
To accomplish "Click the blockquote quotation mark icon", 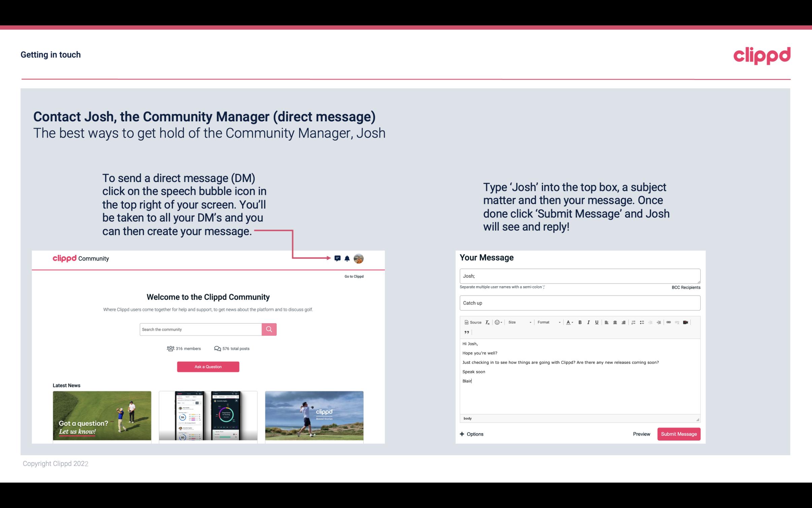I will tap(465, 333).
